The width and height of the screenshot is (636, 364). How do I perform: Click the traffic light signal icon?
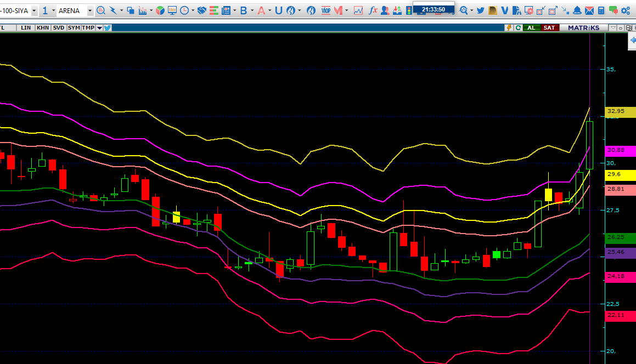click(x=409, y=10)
